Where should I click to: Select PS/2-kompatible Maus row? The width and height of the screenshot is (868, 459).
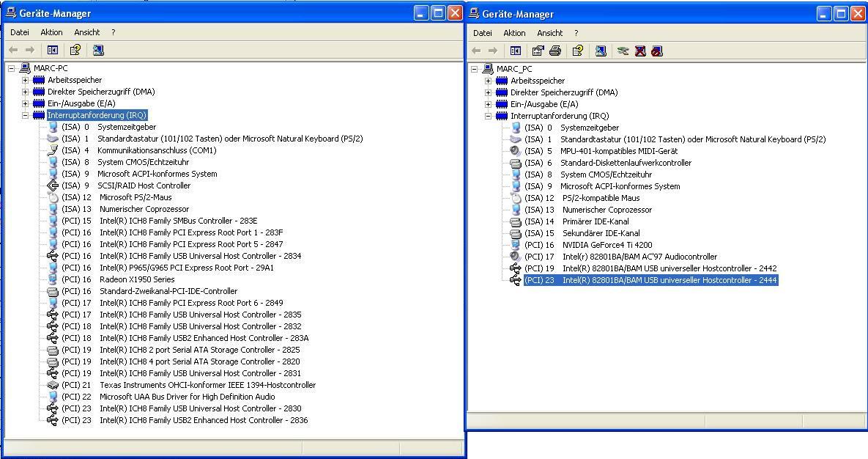coord(582,198)
